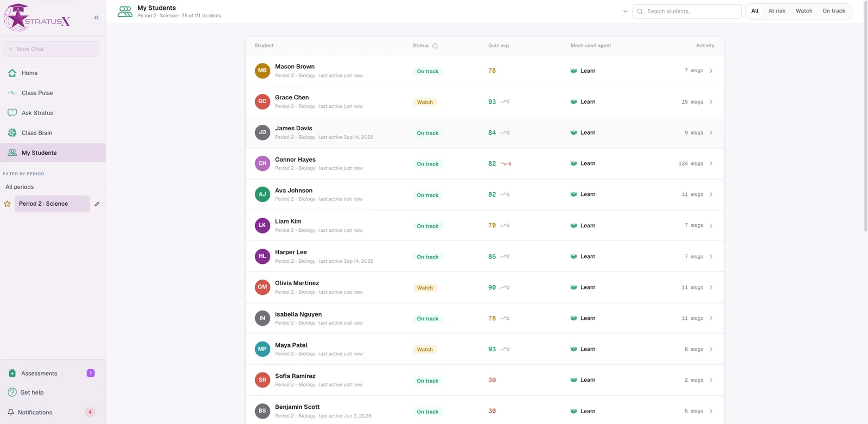
Task: Click Connor Hayes' 124 msgs activity
Action: (691, 163)
